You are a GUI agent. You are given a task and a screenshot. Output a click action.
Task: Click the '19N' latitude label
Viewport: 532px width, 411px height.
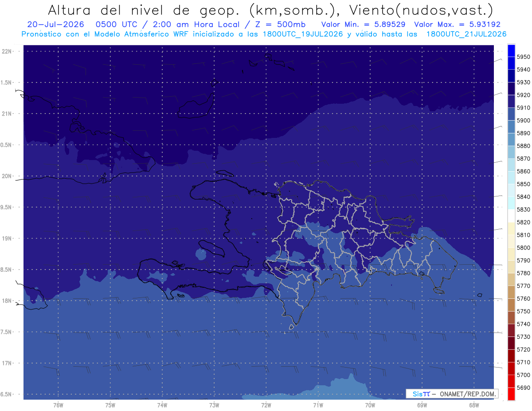pyautogui.click(x=7, y=238)
